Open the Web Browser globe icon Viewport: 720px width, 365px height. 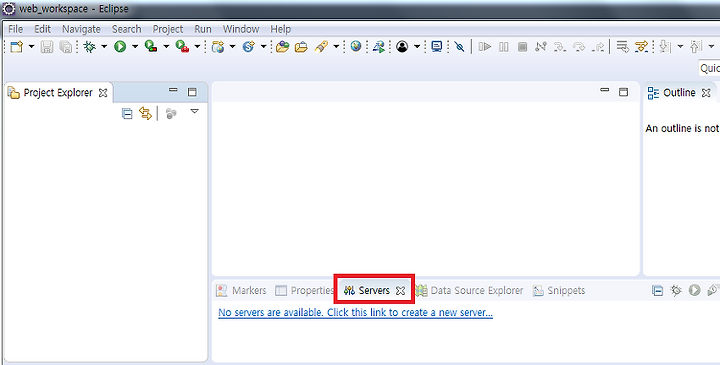[x=356, y=46]
